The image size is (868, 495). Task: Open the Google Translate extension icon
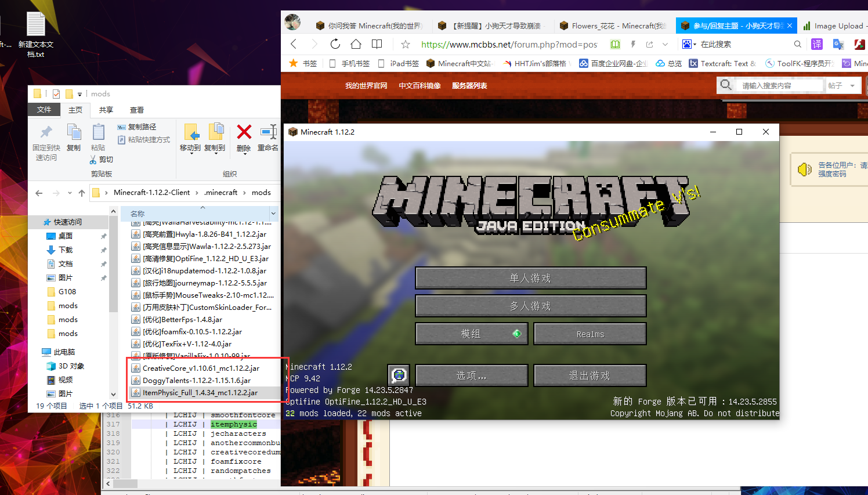(x=838, y=44)
